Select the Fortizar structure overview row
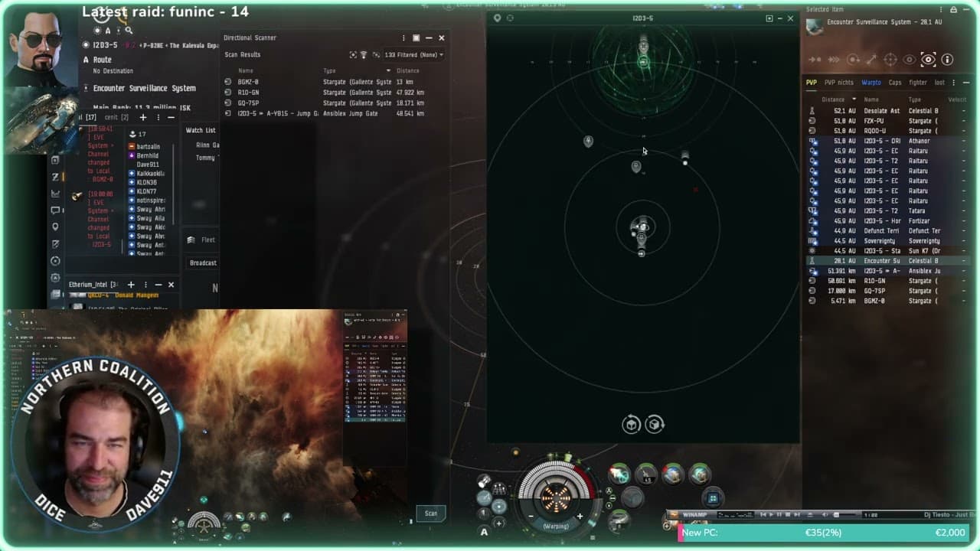 [886, 220]
